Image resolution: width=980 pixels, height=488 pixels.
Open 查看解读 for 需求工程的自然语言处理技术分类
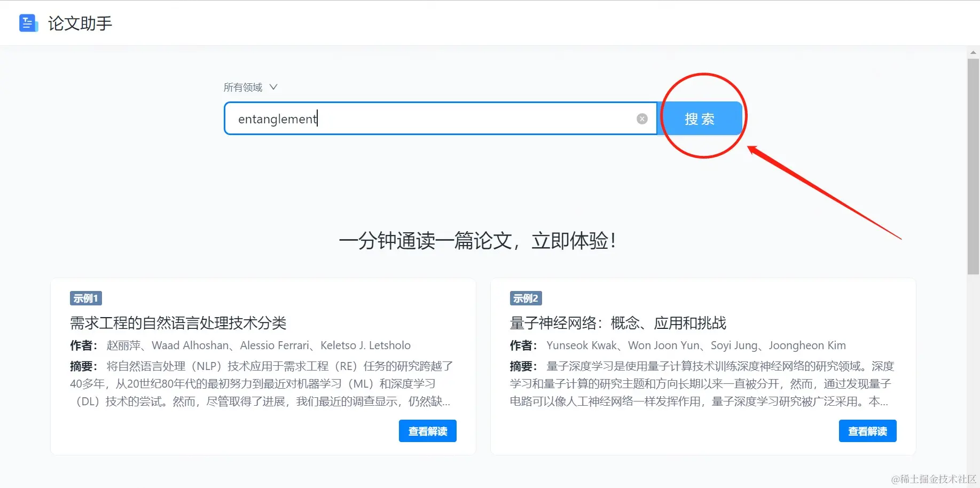click(428, 431)
